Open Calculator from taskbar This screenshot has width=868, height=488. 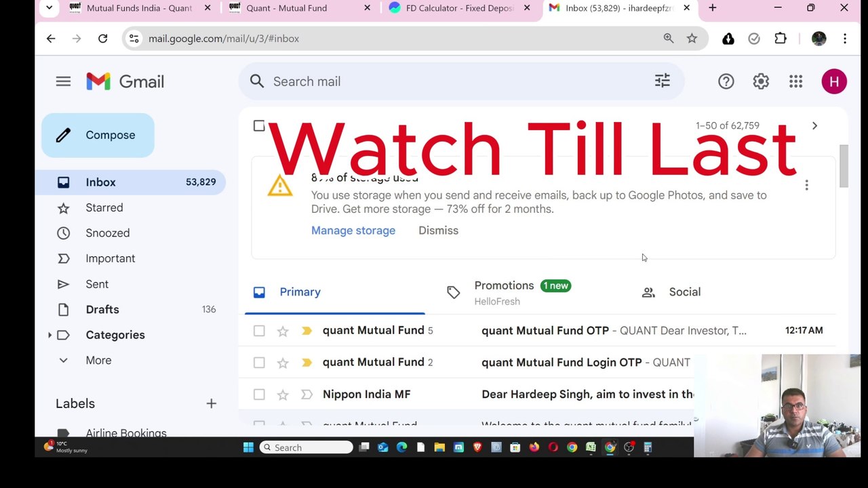[x=648, y=447]
